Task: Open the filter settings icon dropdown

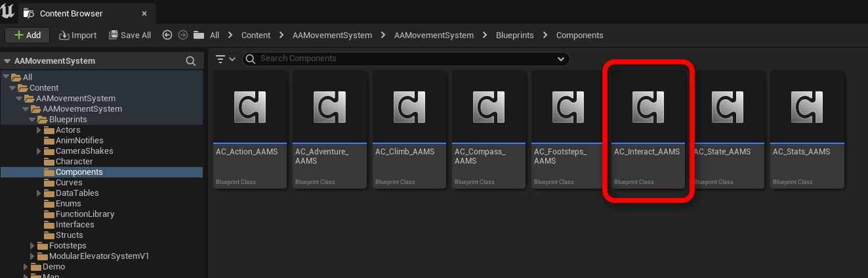Action: (x=225, y=58)
